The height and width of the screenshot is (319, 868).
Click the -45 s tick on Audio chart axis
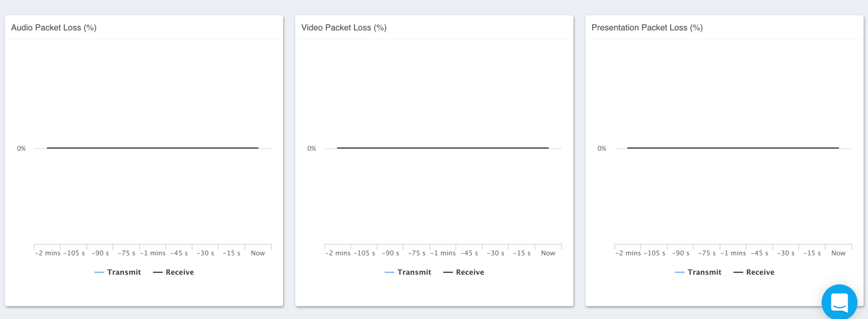click(x=179, y=253)
